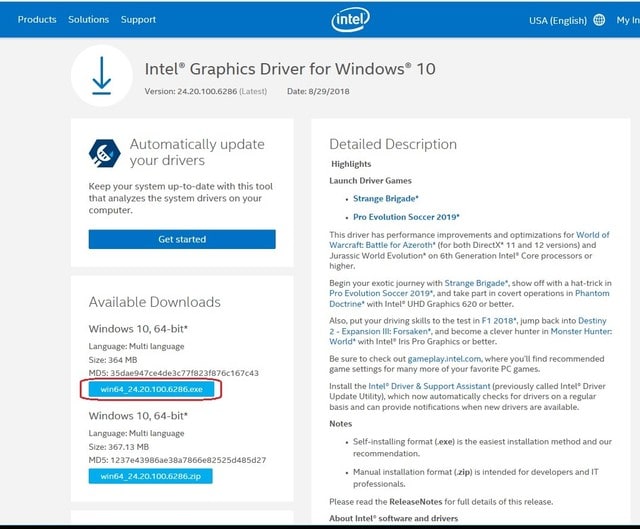Open Intel Driver & Support Assistant link
The width and height of the screenshot is (640, 529).
click(x=429, y=386)
